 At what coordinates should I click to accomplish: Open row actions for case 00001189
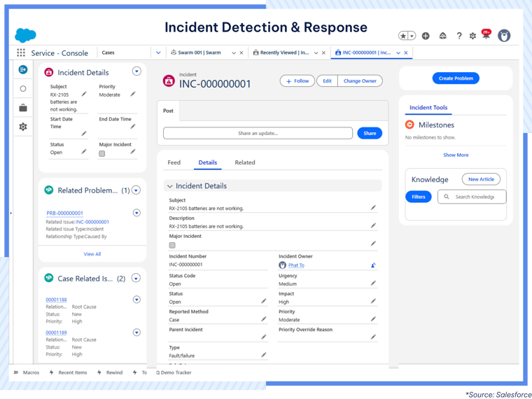tap(136, 332)
